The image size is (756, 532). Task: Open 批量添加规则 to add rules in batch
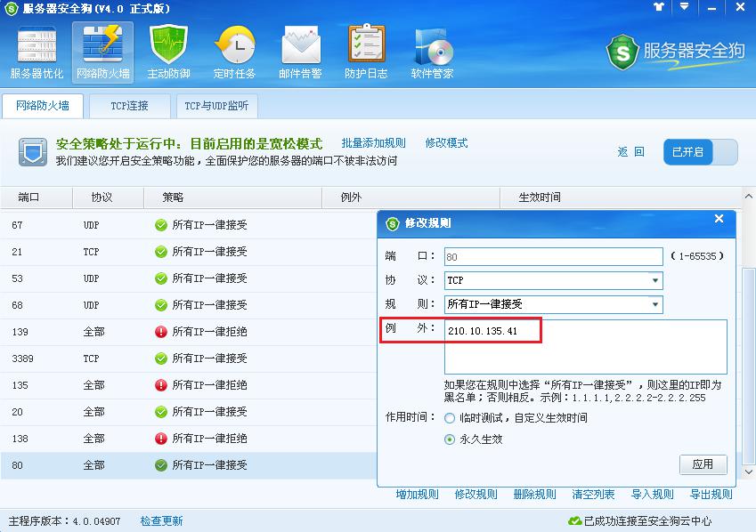tap(373, 143)
